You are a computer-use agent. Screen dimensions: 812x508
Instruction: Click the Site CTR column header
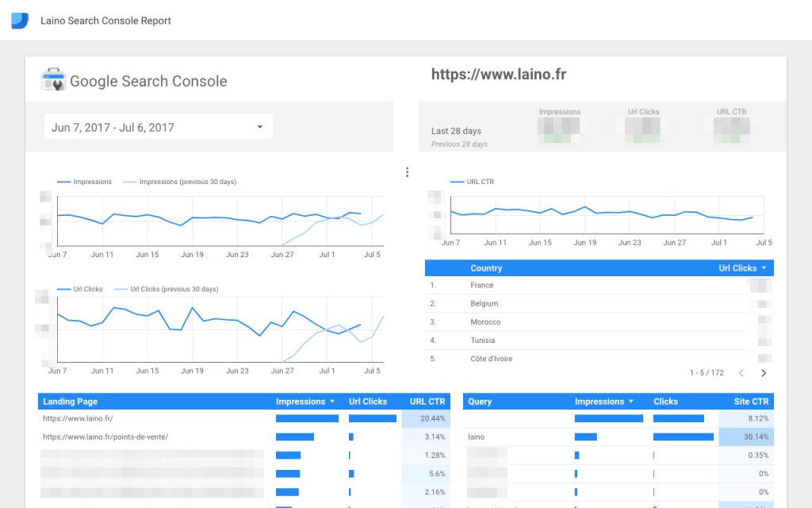coord(751,401)
